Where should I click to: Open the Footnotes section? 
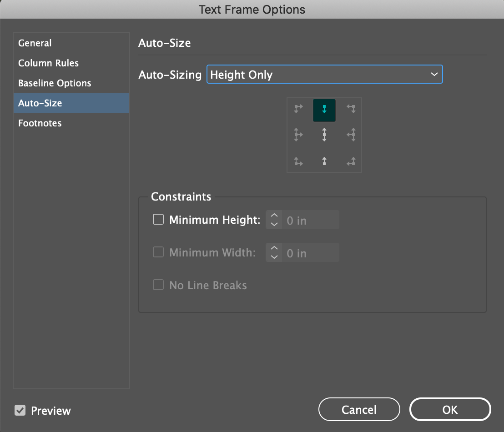point(71,123)
